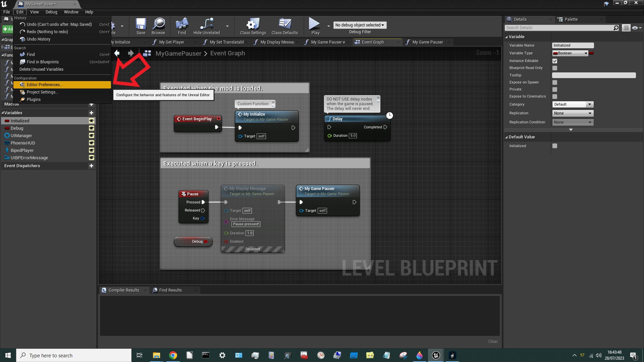Navigate forward in graph history arrow
Screen dimensions: 644x362
point(131,53)
